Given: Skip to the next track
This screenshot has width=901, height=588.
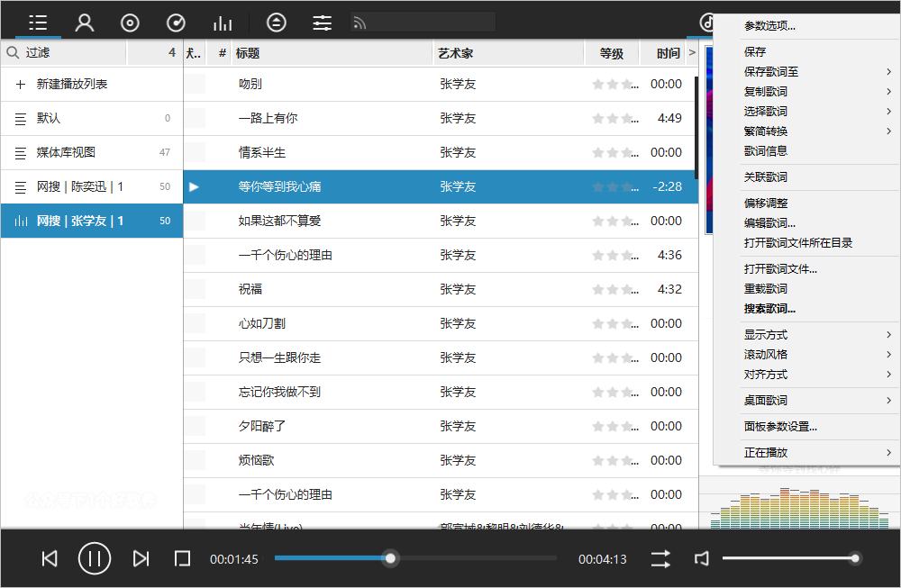Looking at the screenshot, I should pyautogui.click(x=141, y=559).
